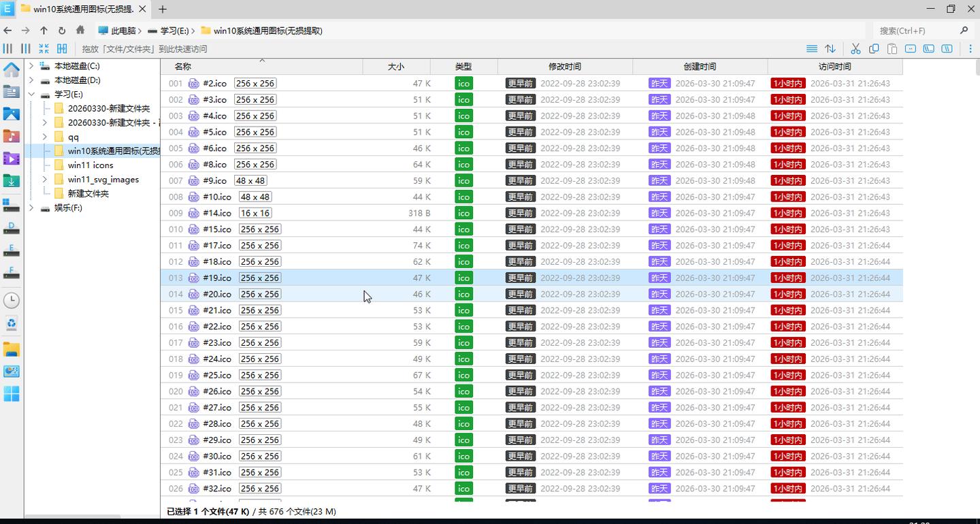Go back to the previous folder
Screen dimensions: 980x524
click(x=7, y=31)
